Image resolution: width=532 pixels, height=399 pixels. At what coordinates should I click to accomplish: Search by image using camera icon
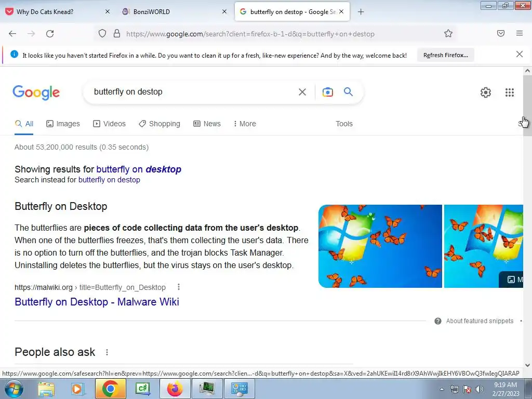tap(327, 92)
